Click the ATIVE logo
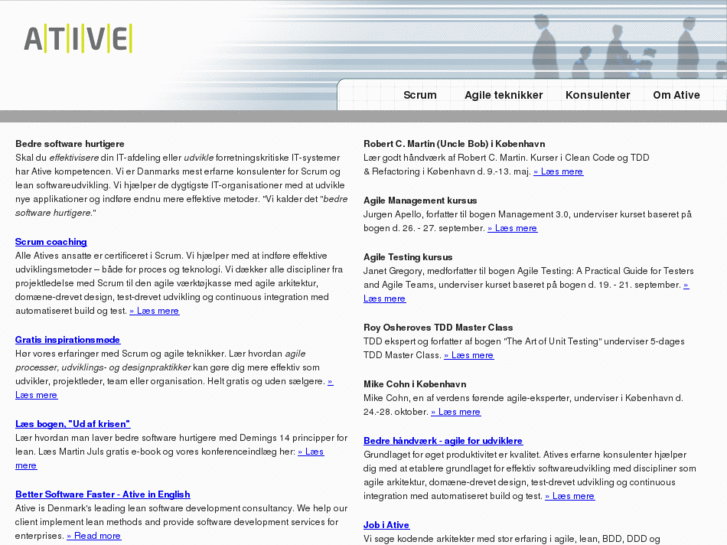 point(78,38)
